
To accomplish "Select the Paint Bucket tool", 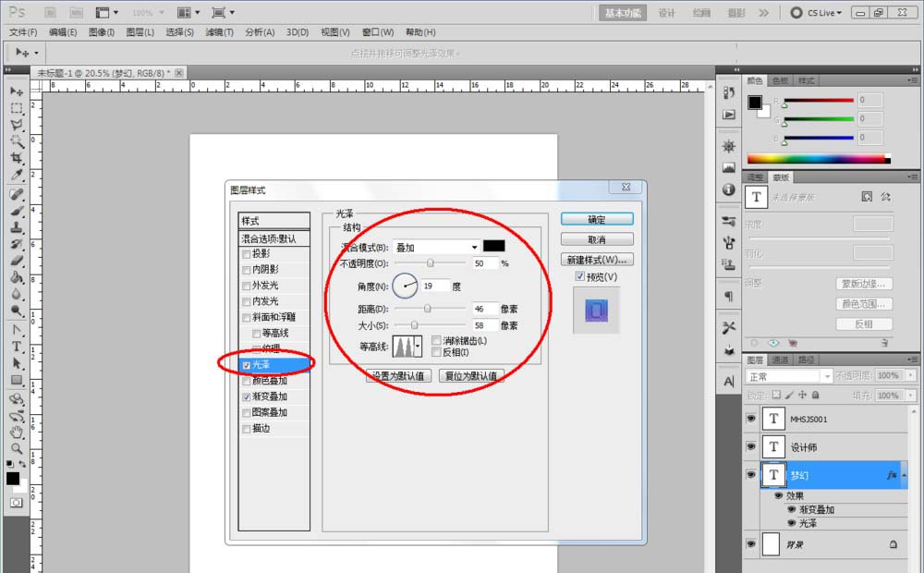I will (x=17, y=277).
